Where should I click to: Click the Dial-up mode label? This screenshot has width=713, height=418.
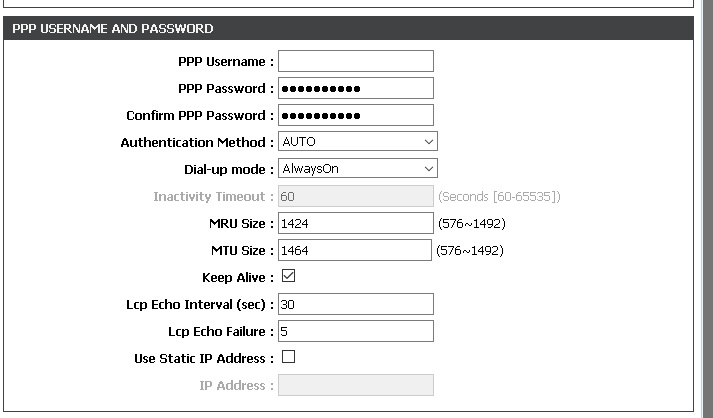click(228, 170)
